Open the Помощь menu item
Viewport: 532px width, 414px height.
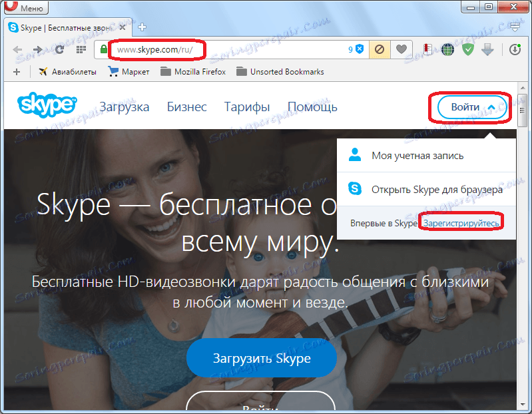(312, 107)
